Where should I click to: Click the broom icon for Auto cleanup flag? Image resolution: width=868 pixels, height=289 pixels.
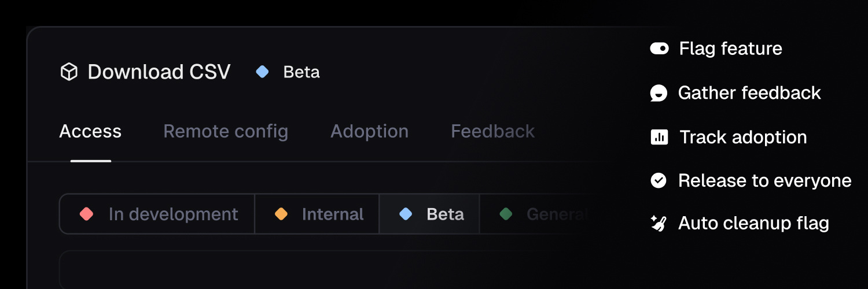pyautogui.click(x=659, y=223)
